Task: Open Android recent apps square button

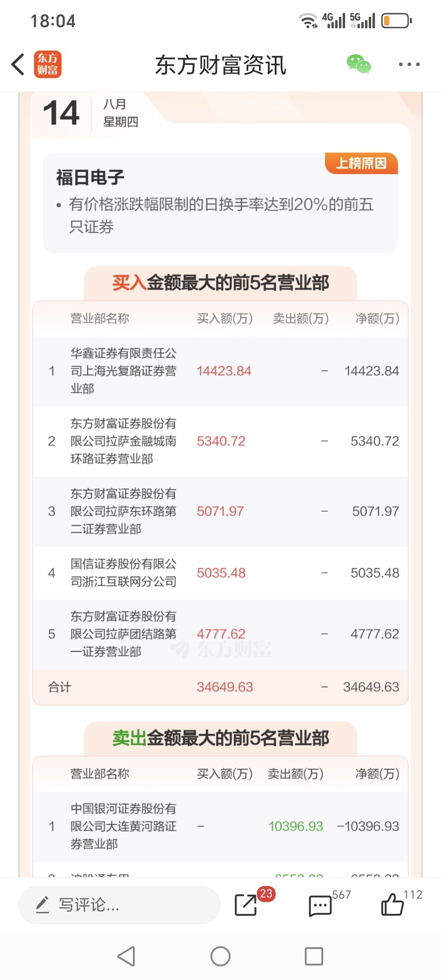Action: pos(314,956)
